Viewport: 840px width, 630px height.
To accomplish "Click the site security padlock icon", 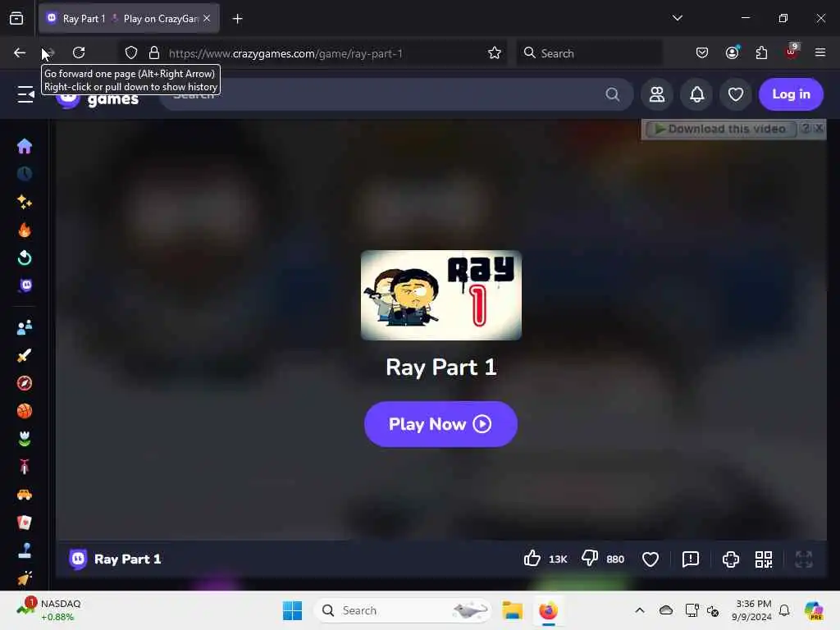I will pyautogui.click(x=154, y=52).
